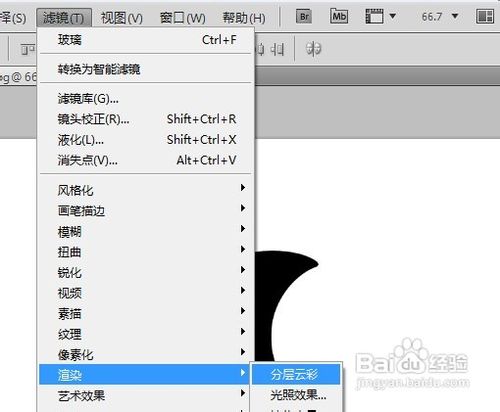This screenshot has height=412, width=500.
Task: Click the auto-align layers icon
Action: pyautogui.click(x=313, y=49)
